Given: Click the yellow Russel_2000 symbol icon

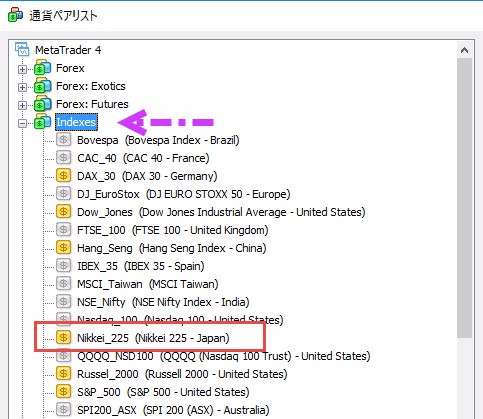Looking at the screenshot, I should [x=63, y=374].
